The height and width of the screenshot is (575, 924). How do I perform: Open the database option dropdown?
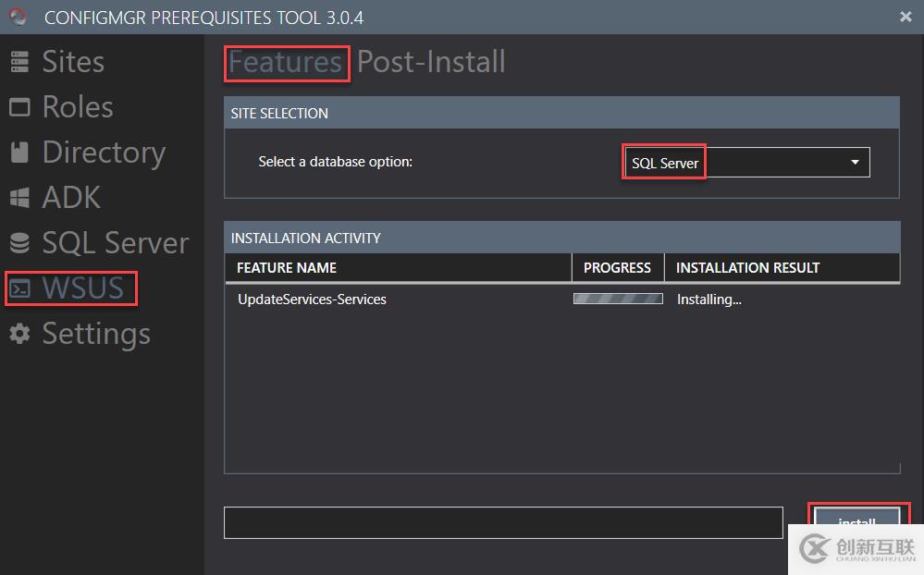[746, 163]
